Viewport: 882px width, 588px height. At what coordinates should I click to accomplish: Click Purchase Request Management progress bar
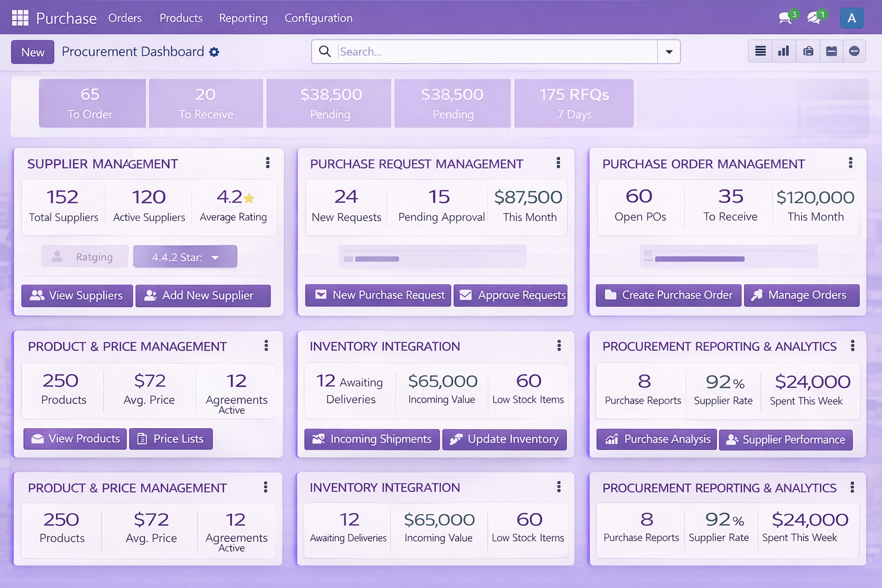[432, 257]
